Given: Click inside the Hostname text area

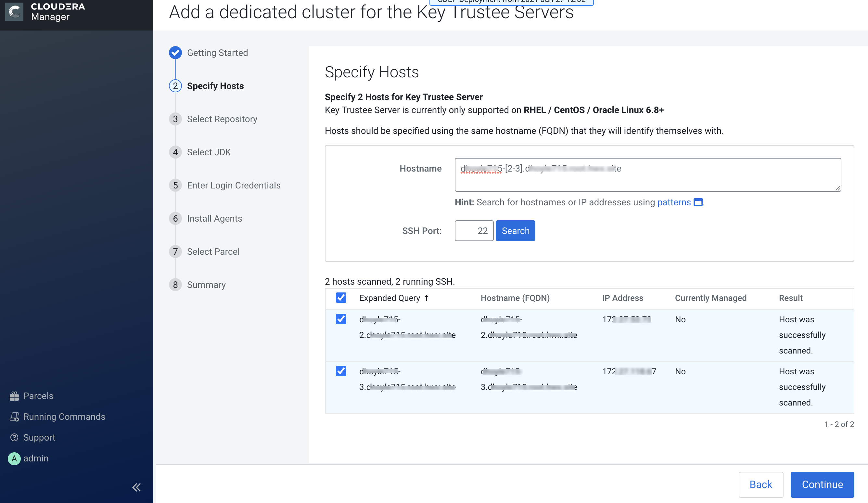Looking at the screenshot, I should 648,175.
